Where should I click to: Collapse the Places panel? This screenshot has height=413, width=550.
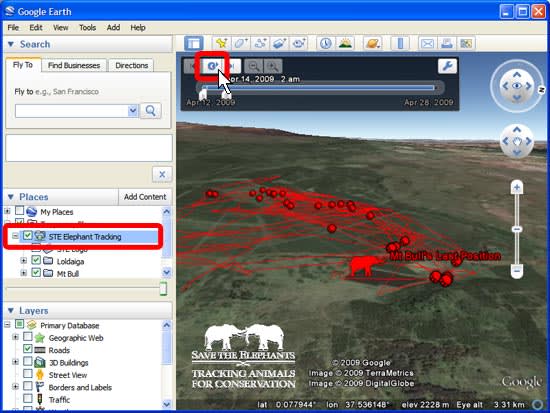click(x=11, y=197)
